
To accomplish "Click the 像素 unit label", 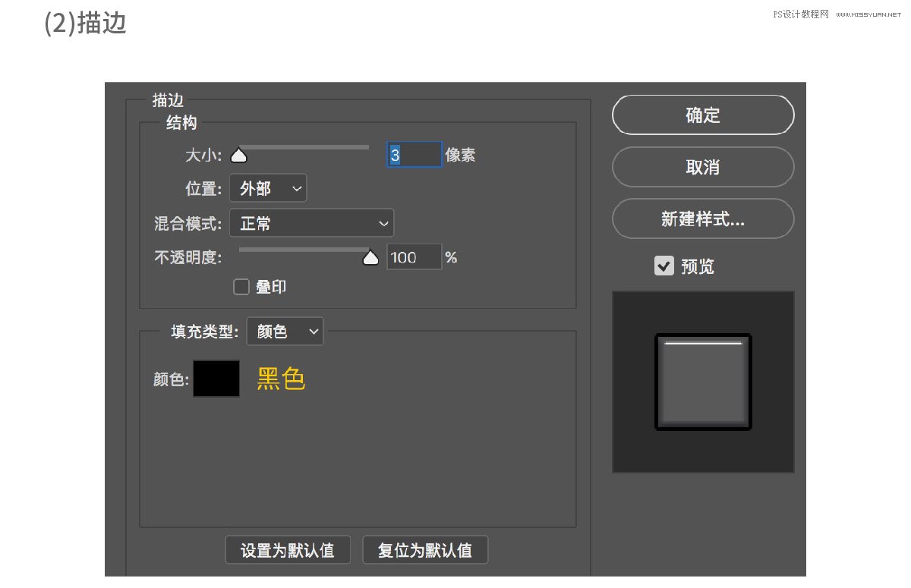I will pos(461,156).
